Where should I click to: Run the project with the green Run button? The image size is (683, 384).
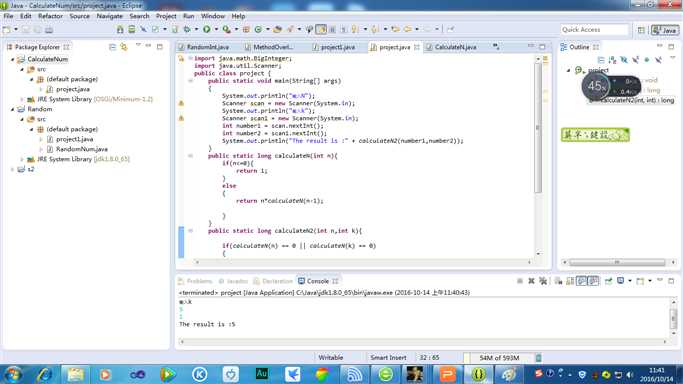(x=206, y=30)
